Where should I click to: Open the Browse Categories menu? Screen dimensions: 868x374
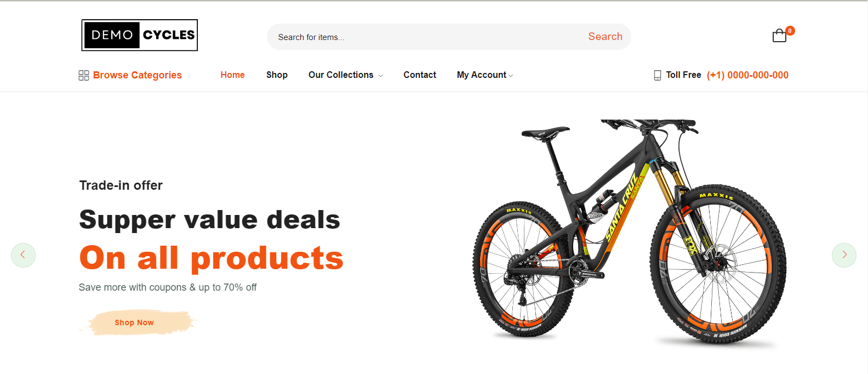click(x=130, y=75)
